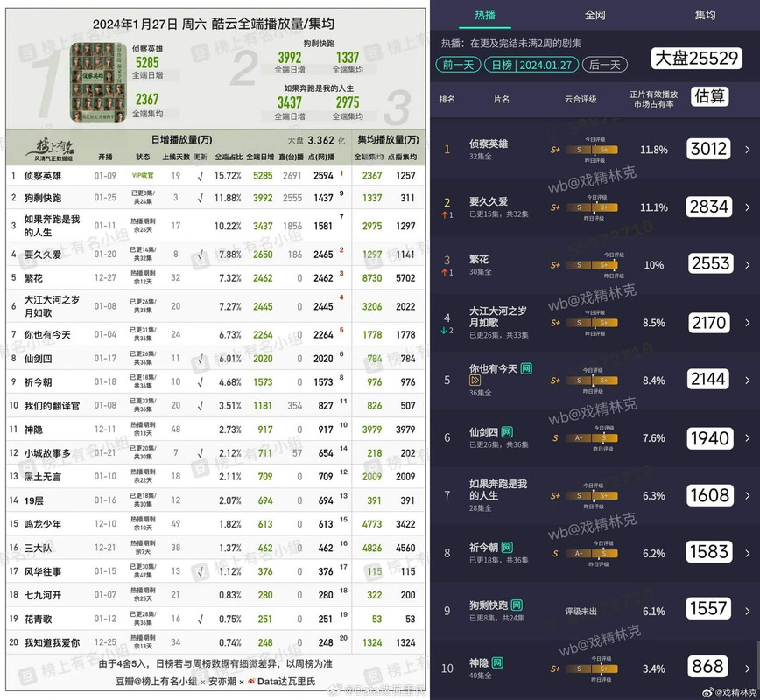Go to the next day with 后一天
The height and width of the screenshot is (700, 760).
coord(604,65)
